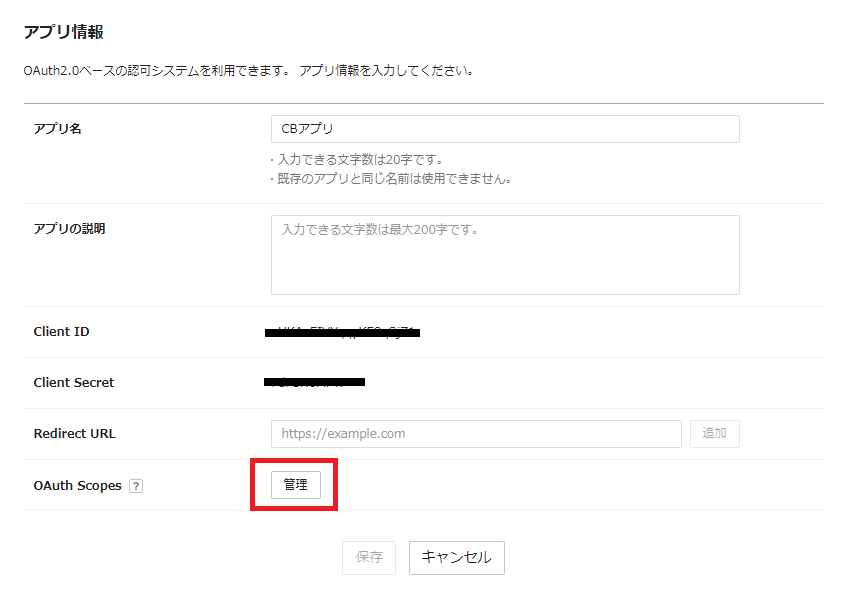
Task: Open OAuth scope settings with the 管理 button
Action: point(295,485)
